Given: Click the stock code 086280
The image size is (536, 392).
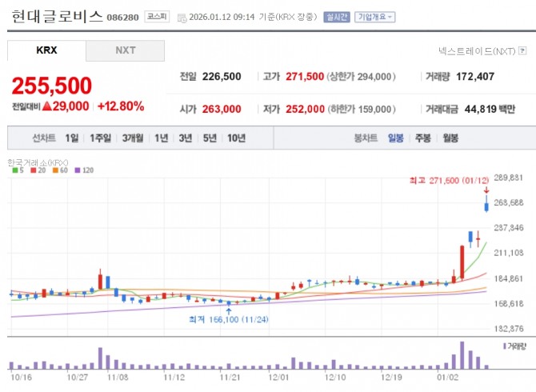Looking at the screenshot, I should (122, 18).
